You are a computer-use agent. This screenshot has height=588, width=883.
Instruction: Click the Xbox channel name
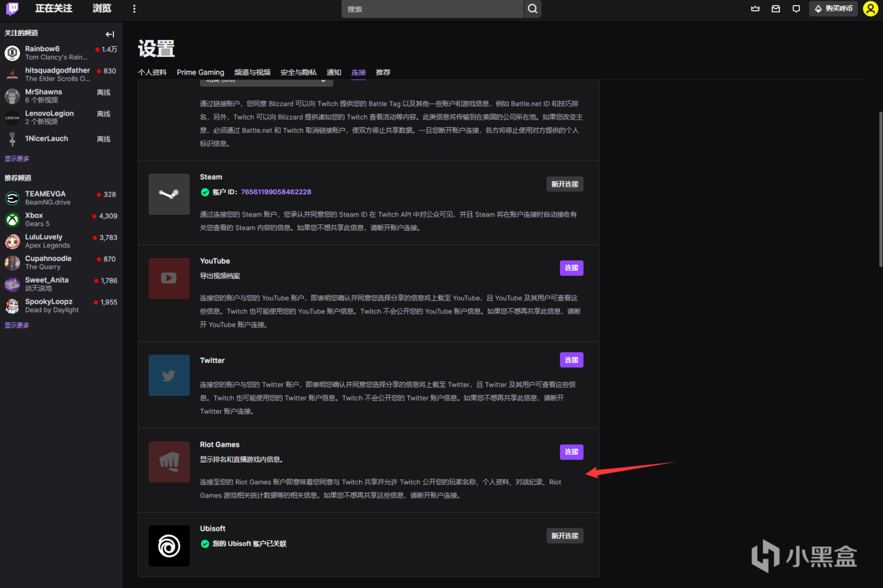click(34, 215)
